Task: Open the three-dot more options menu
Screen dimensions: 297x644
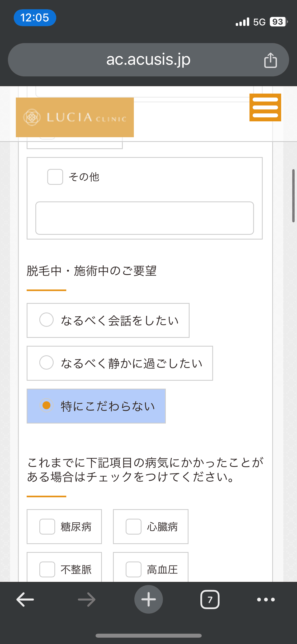Action: point(266,599)
